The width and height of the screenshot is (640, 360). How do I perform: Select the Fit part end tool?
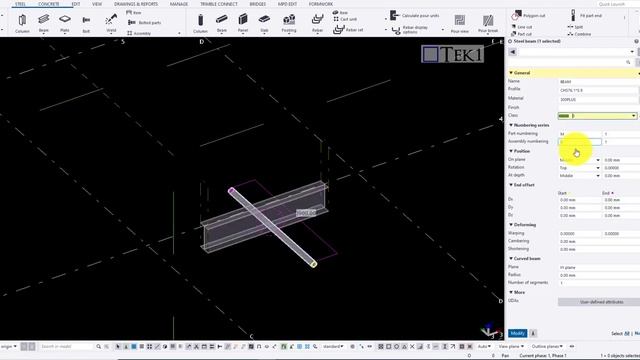(586, 16)
